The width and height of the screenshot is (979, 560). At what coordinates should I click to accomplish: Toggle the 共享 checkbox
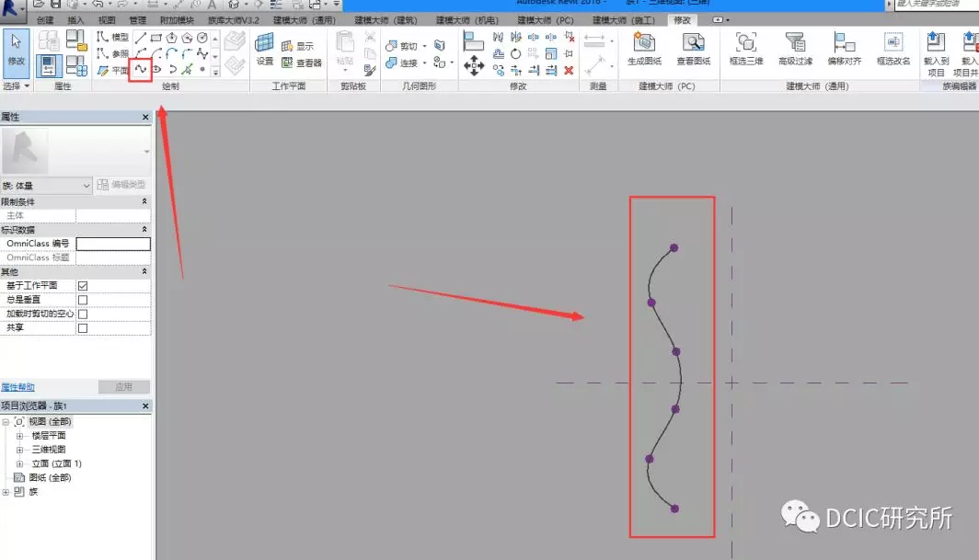coord(83,327)
